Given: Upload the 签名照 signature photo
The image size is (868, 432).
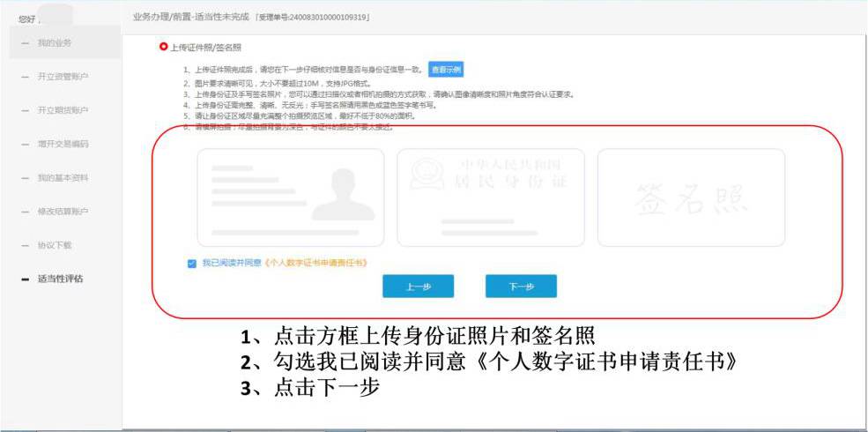Looking at the screenshot, I should 691,197.
